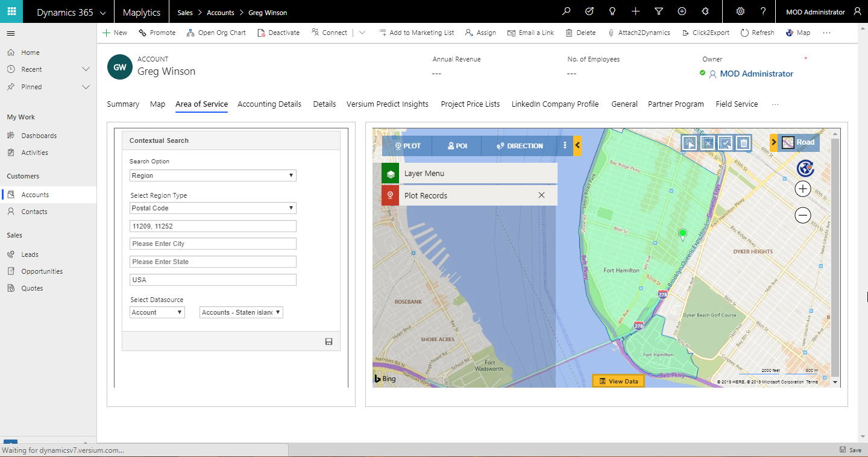The width and height of the screenshot is (868, 457).
Task: Click the Please Enter State field
Action: coord(213,262)
